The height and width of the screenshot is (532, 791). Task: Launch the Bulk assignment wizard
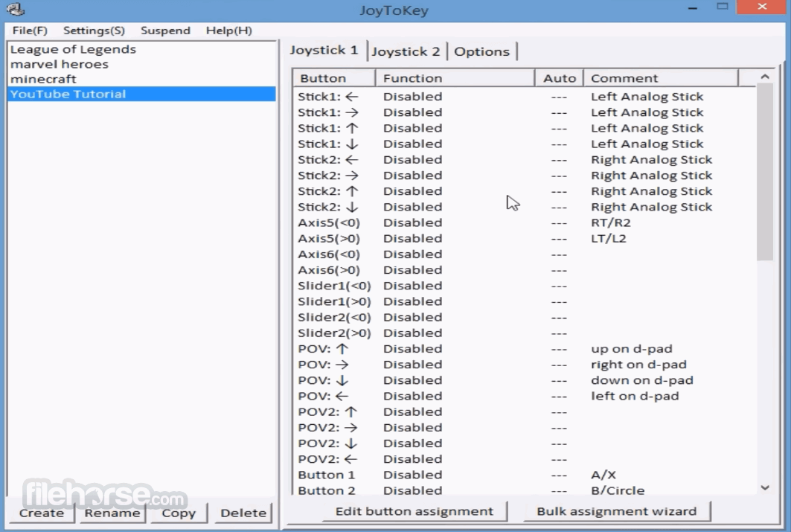click(x=616, y=511)
